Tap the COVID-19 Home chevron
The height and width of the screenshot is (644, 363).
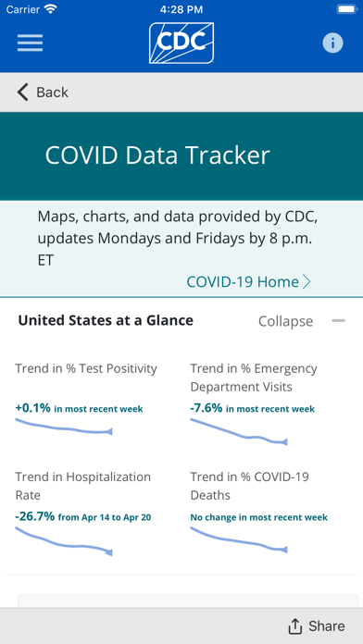click(307, 281)
